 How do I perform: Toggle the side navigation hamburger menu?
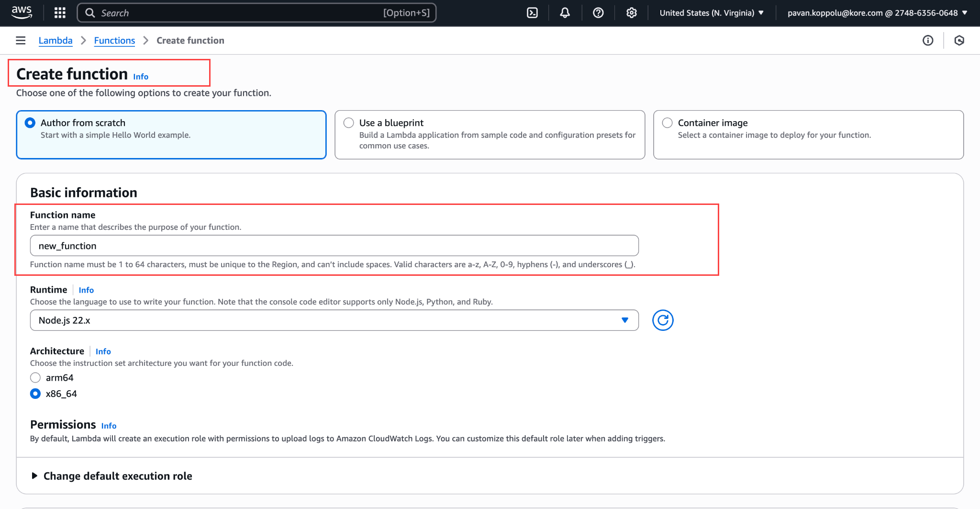click(x=21, y=41)
